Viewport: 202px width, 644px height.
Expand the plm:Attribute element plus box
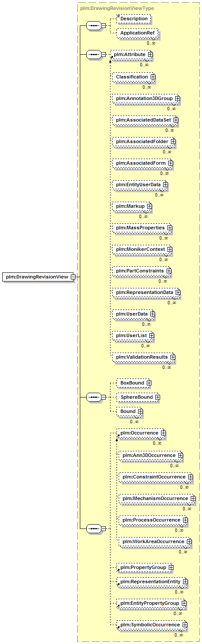pyautogui.click(x=150, y=55)
